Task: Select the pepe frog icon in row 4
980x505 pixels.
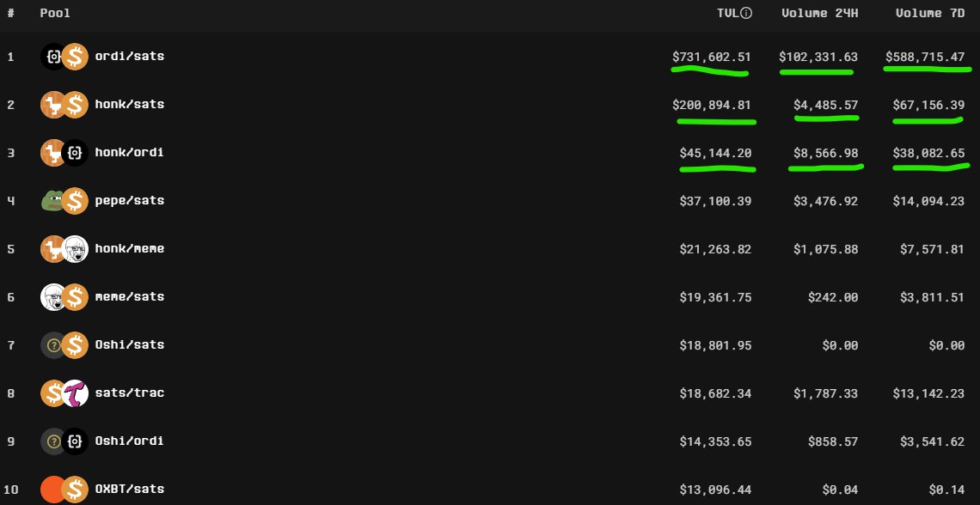Action: tap(53, 200)
